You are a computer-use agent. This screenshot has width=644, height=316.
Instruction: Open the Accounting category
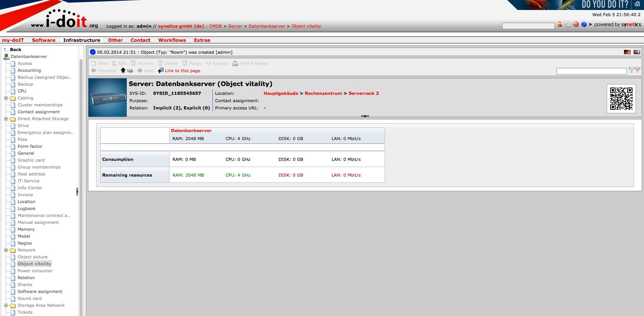(29, 70)
